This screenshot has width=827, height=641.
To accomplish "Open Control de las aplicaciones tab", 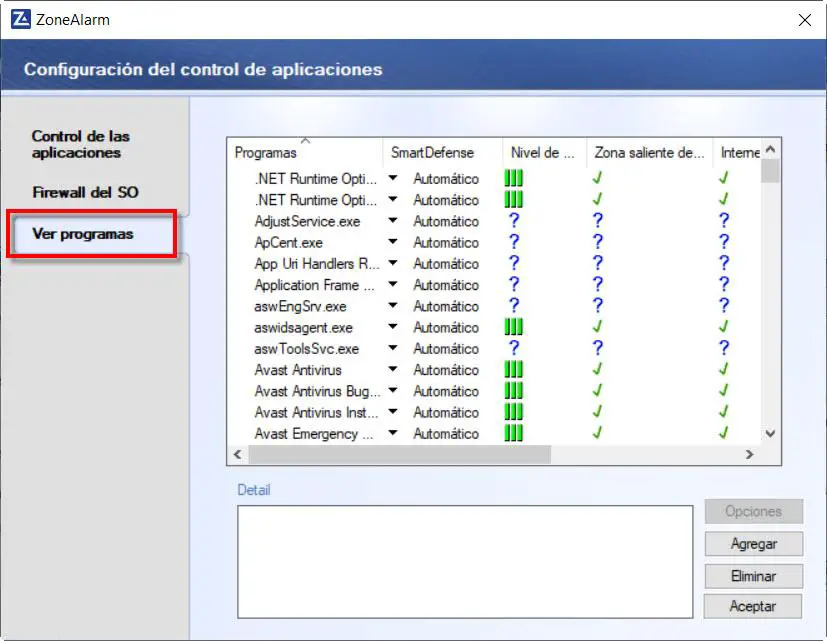I will click(81, 144).
